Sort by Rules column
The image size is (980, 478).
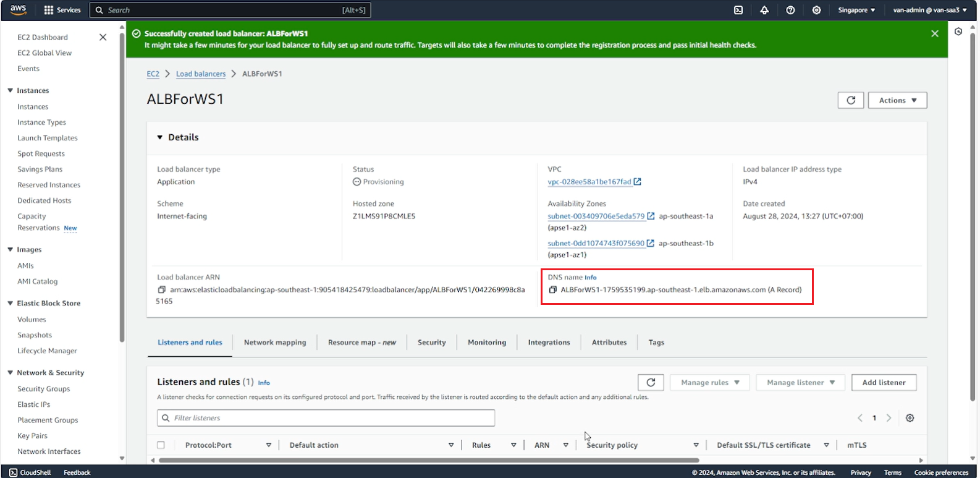pyautogui.click(x=513, y=445)
